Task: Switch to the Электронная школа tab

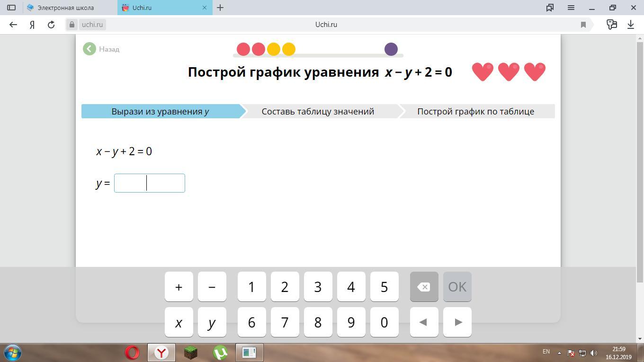Action: pos(65,8)
